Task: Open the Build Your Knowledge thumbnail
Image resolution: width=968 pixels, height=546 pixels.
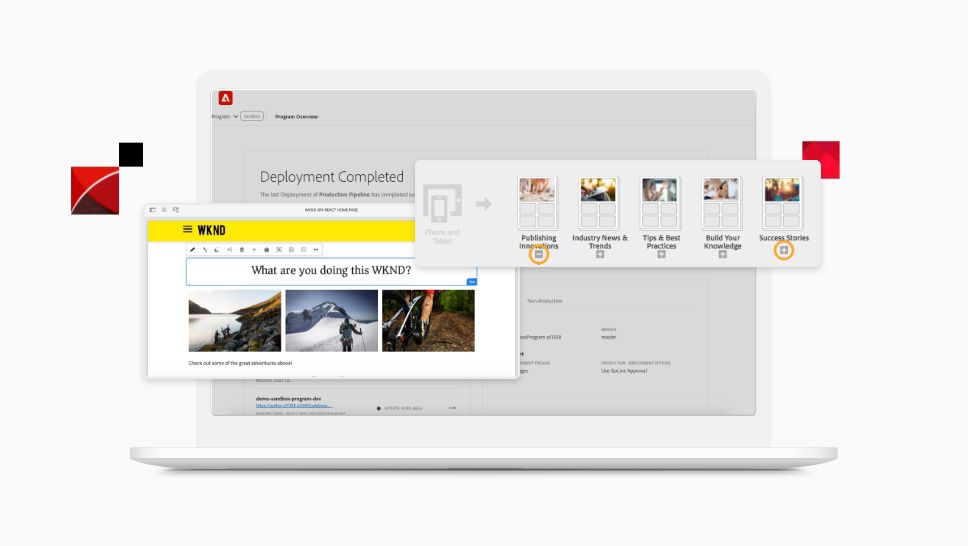Action: [x=721, y=203]
